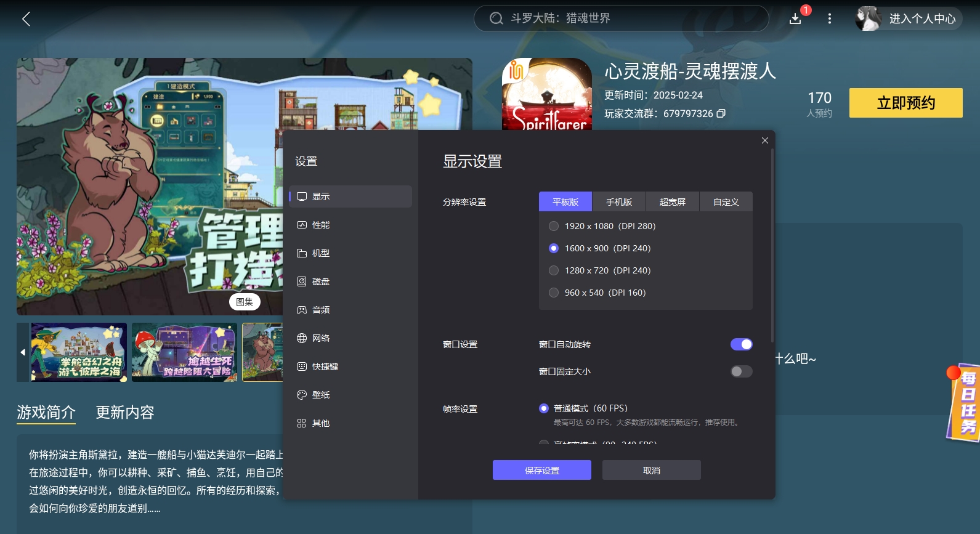Open the daily tasks floating badge
Image resolution: width=980 pixels, height=534 pixels.
pyautogui.click(x=965, y=402)
